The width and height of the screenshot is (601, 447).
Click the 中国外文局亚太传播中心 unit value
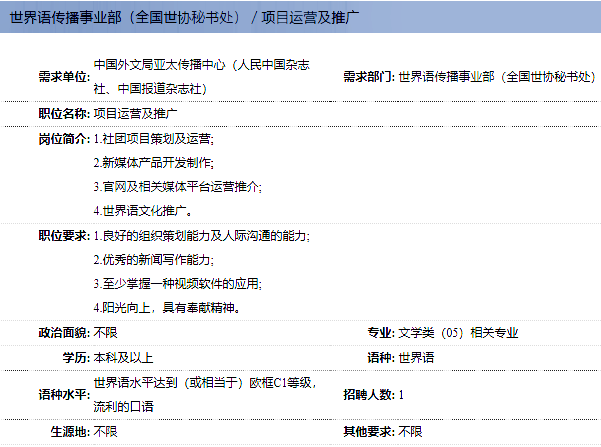pyautogui.click(x=201, y=77)
